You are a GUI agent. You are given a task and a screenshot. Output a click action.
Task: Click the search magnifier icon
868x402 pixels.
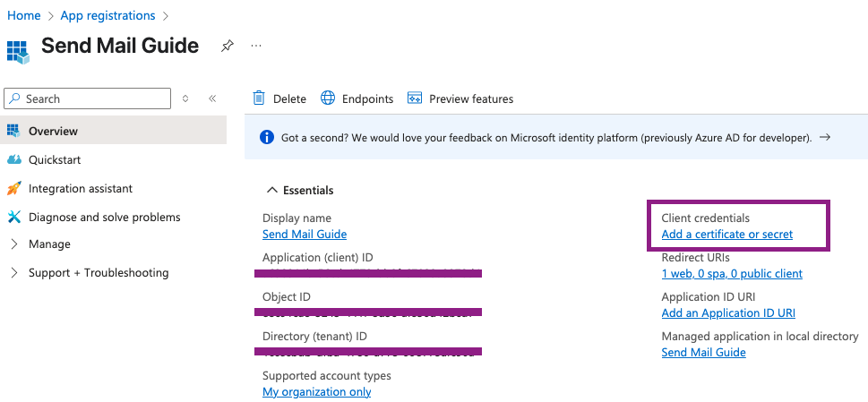point(15,98)
